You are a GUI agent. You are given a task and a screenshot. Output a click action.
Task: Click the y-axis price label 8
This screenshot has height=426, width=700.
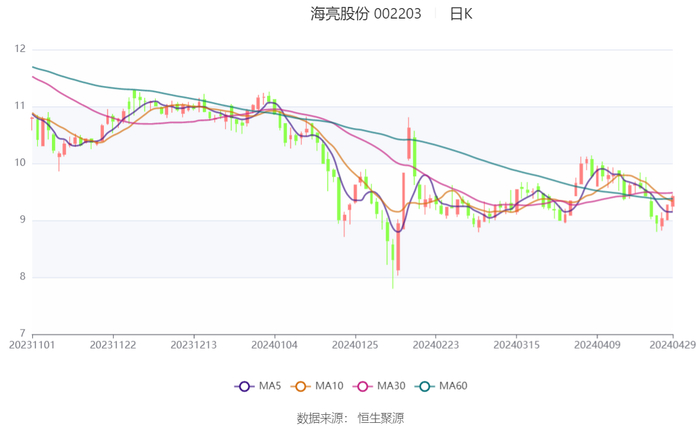click(x=22, y=277)
